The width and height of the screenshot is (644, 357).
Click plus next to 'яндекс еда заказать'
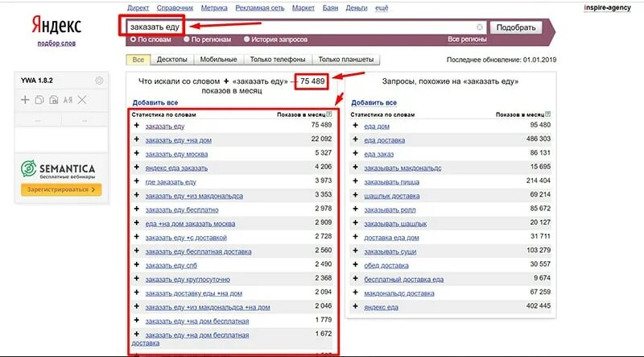tap(137, 168)
